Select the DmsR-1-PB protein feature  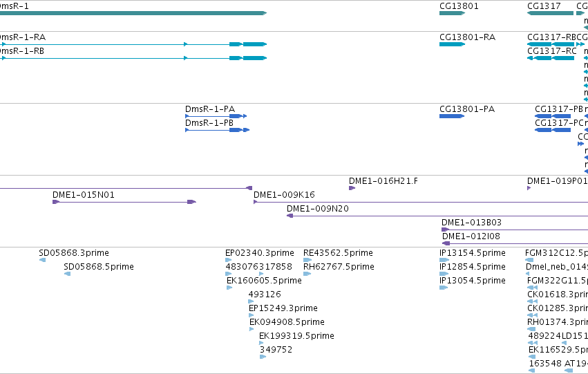click(217, 130)
